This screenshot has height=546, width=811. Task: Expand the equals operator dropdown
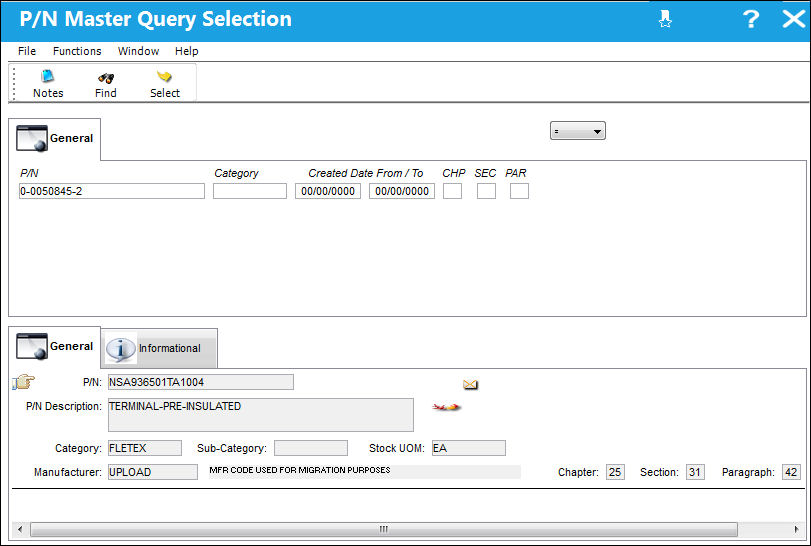coord(578,131)
